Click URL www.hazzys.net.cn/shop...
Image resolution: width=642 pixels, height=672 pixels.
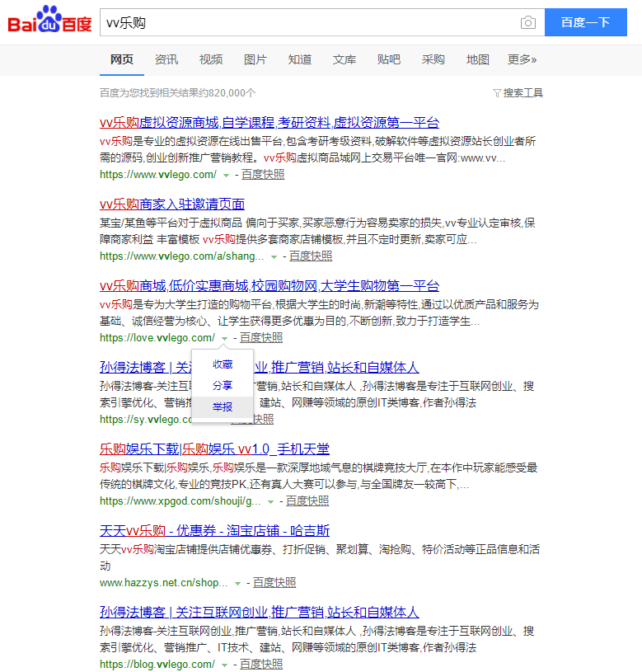[164, 583]
